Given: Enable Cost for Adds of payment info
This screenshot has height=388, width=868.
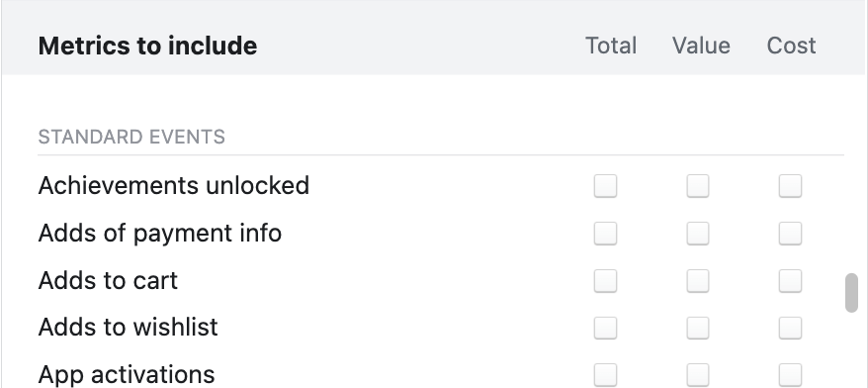Looking at the screenshot, I should (x=790, y=234).
